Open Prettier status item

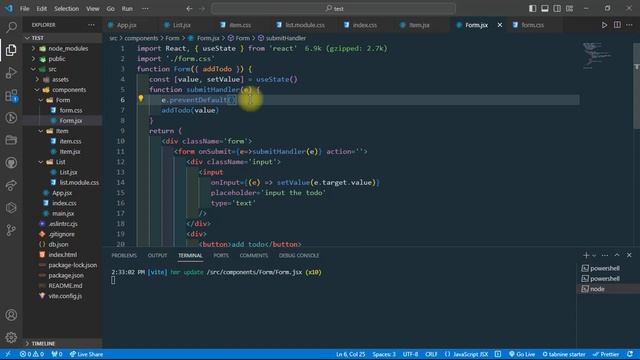[605, 354]
